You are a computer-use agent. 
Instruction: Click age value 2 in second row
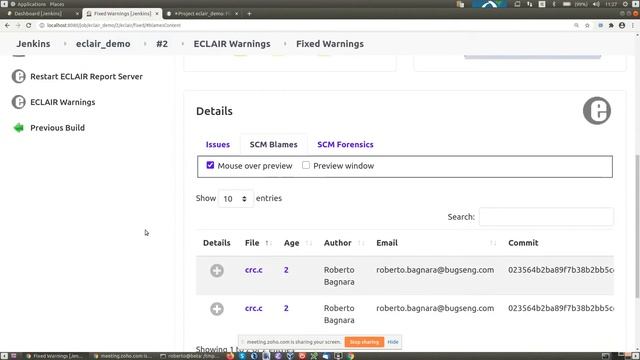coord(286,308)
